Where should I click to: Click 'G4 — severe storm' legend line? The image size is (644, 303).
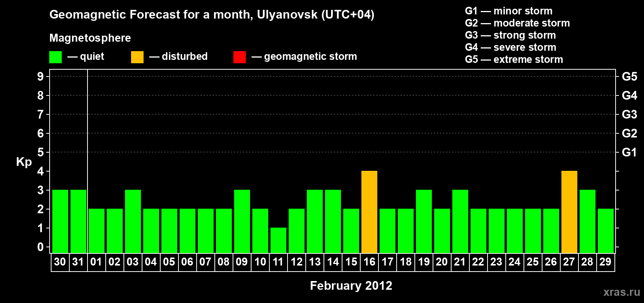coord(510,47)
